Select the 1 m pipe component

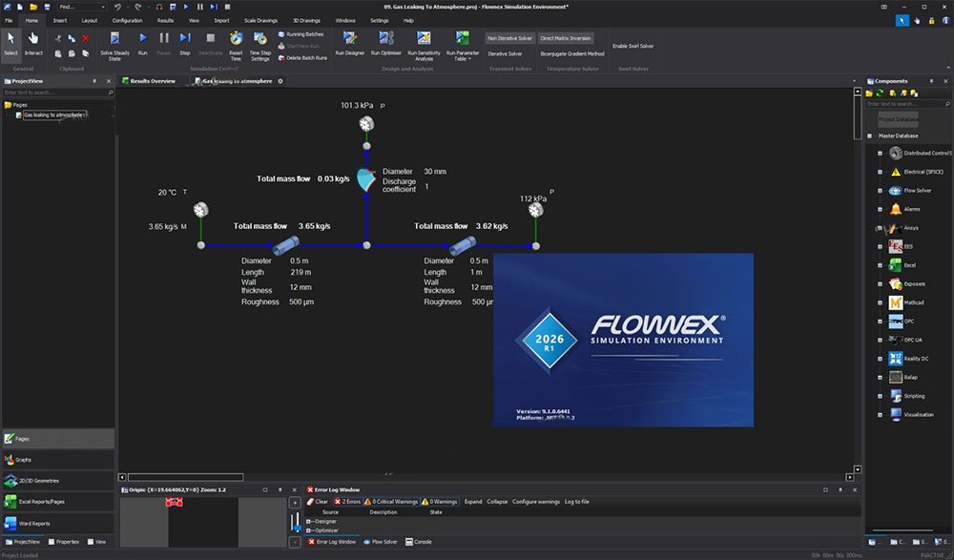[463, 246]
